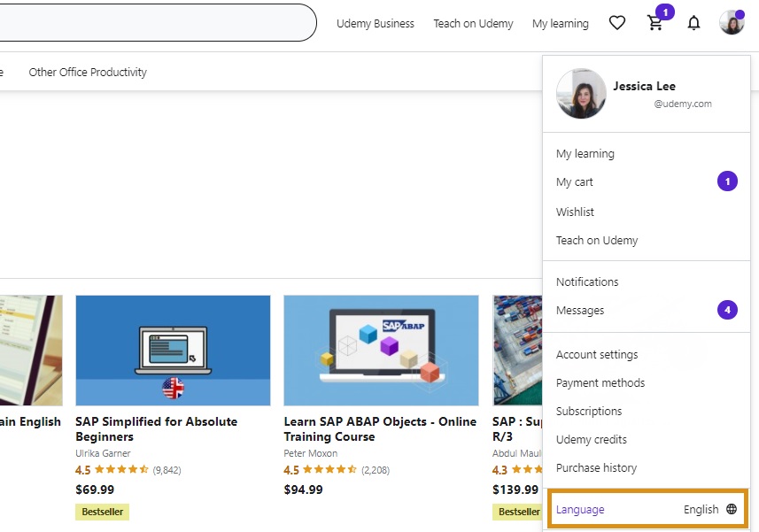Image resolution: width=759 pixels, height=532 pixels.
Task: Click the profile avatar in header
Action: (x=732, y=23)
